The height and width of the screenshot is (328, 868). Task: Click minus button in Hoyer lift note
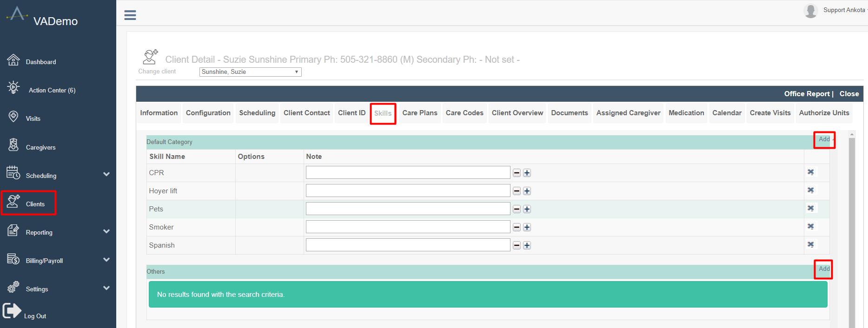[517, 191]
